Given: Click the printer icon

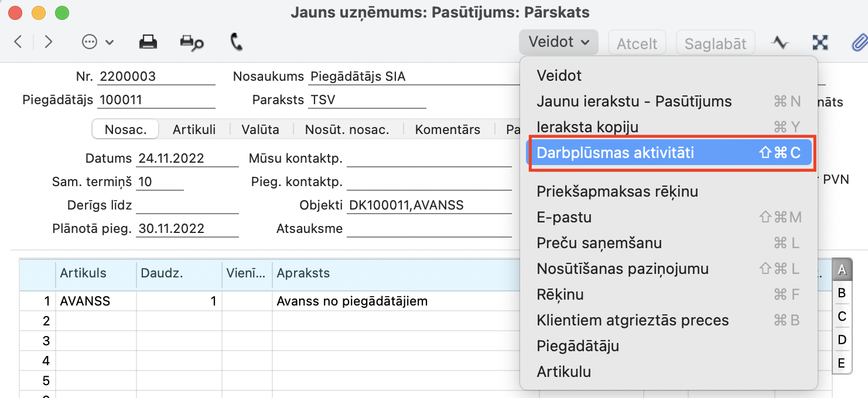Looking at the screenshot, I should [x=148, y=42].
